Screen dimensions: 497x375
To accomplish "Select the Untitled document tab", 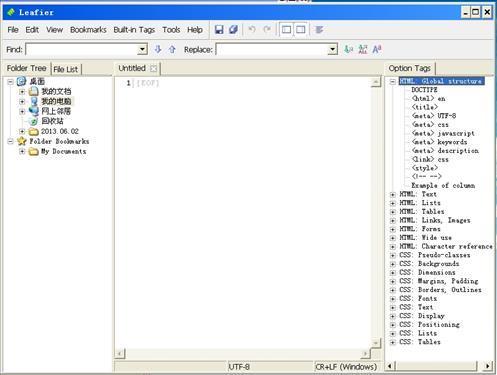I will pyautogui.click(x=132, y=68).
